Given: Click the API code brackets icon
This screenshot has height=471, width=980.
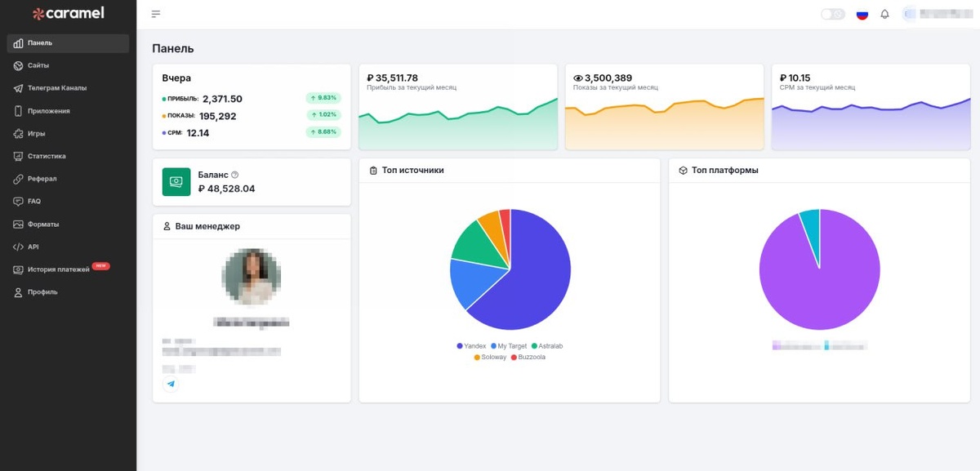Looking at the screenshot, I should pos(18,247).
